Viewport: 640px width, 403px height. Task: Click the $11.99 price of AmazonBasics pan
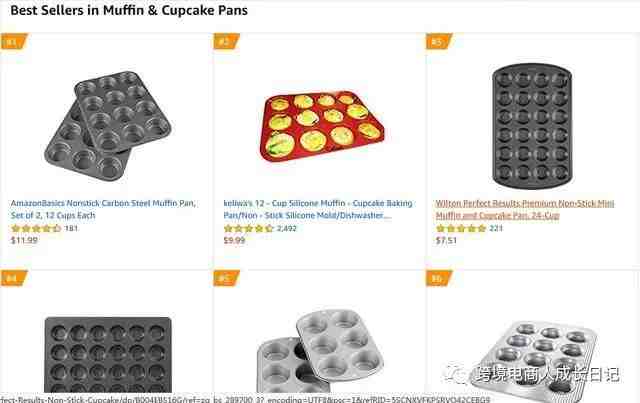tap(24, 240)
